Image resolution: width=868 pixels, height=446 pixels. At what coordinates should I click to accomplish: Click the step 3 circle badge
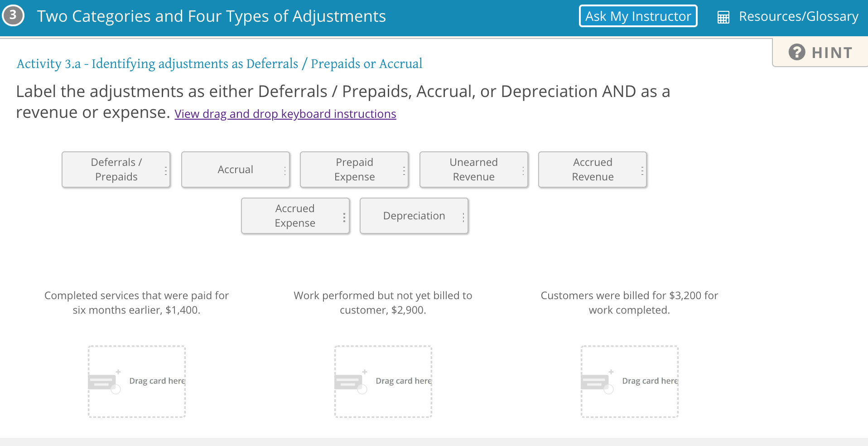pyautogui.click(x=13, y=15)
